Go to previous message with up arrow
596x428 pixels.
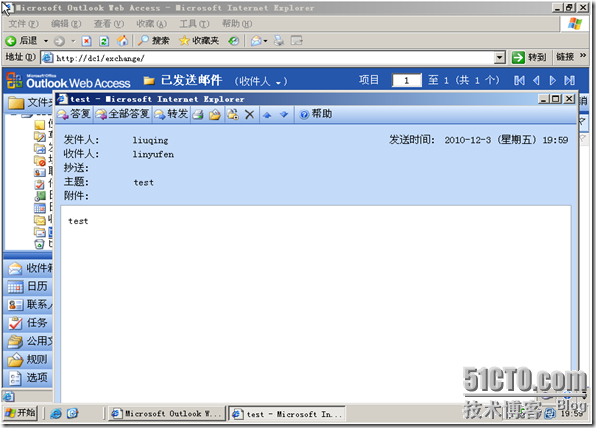[x=267, y=114]
